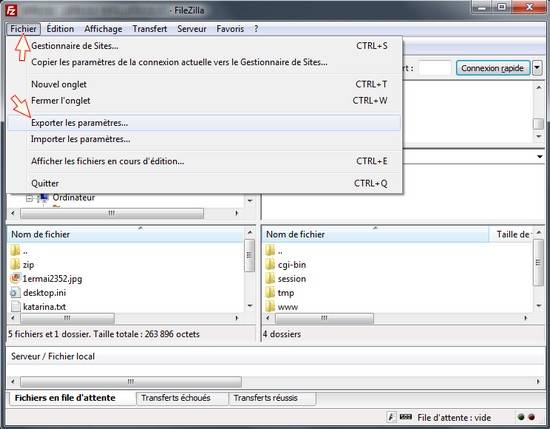Select Fermer l'onglet menu entry
This screenshot has width=550, height=429.
204,101
